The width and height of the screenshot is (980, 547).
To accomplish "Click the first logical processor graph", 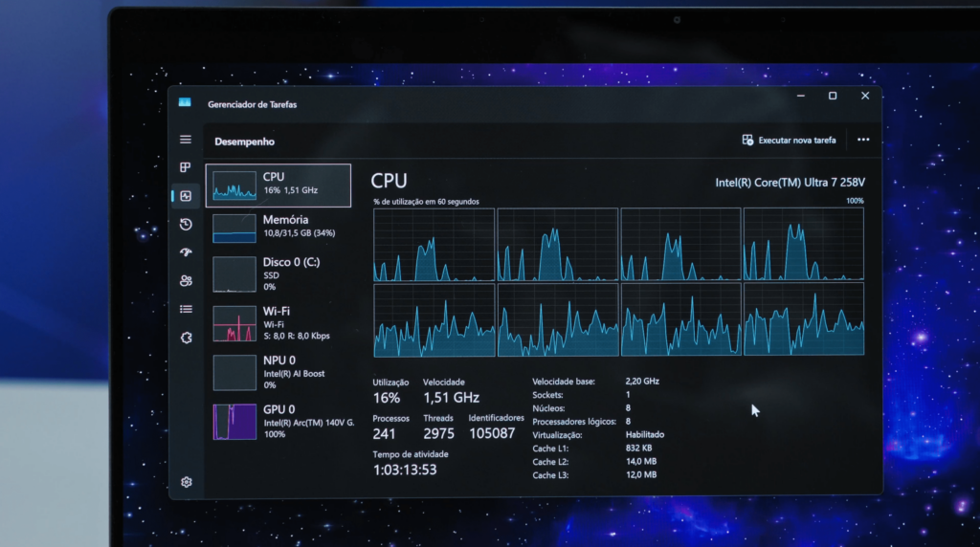I will point(434,245).
